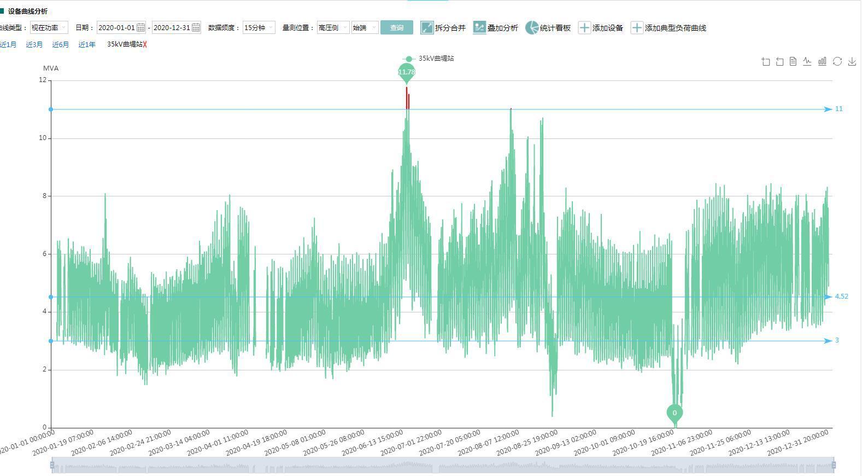The width and height of the screenshot is (868, 476).
Task: Open the 始端 dropdown
Action: tap(365, 27)
